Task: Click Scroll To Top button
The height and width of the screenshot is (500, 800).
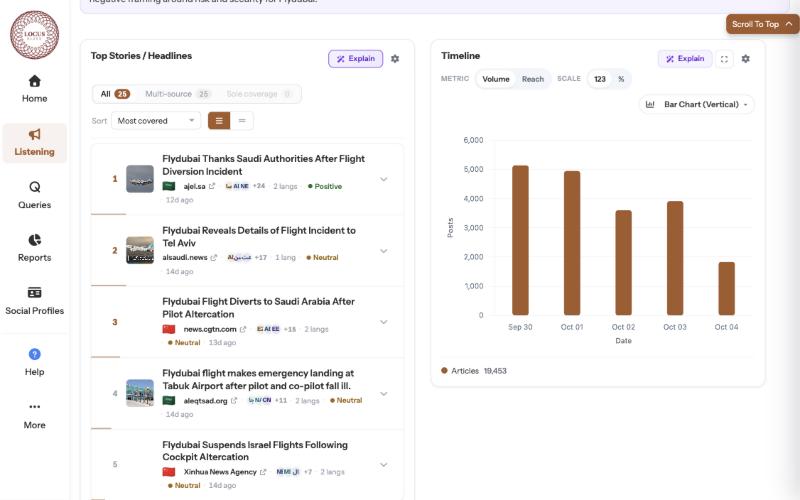Action: click(x=762, y=24)
